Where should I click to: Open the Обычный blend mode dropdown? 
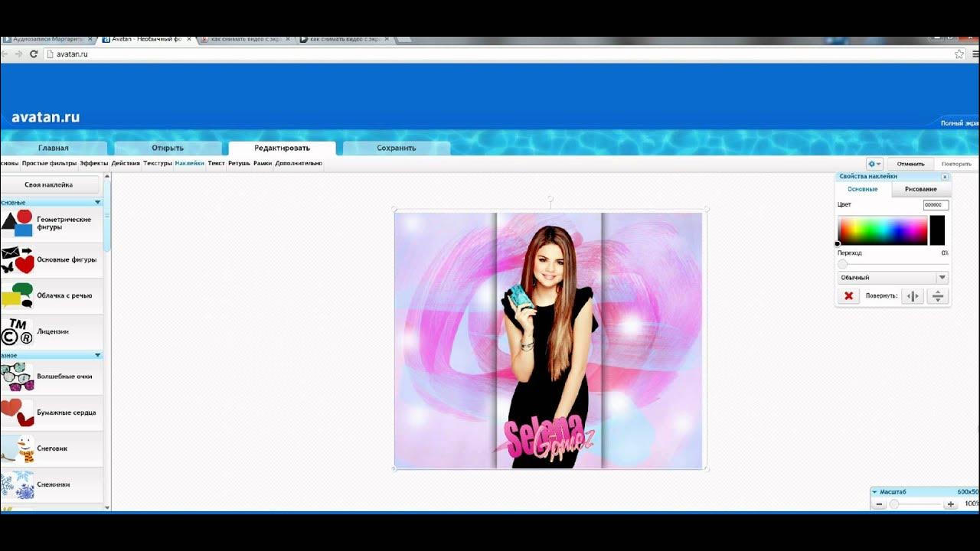[x=893, y=278]
